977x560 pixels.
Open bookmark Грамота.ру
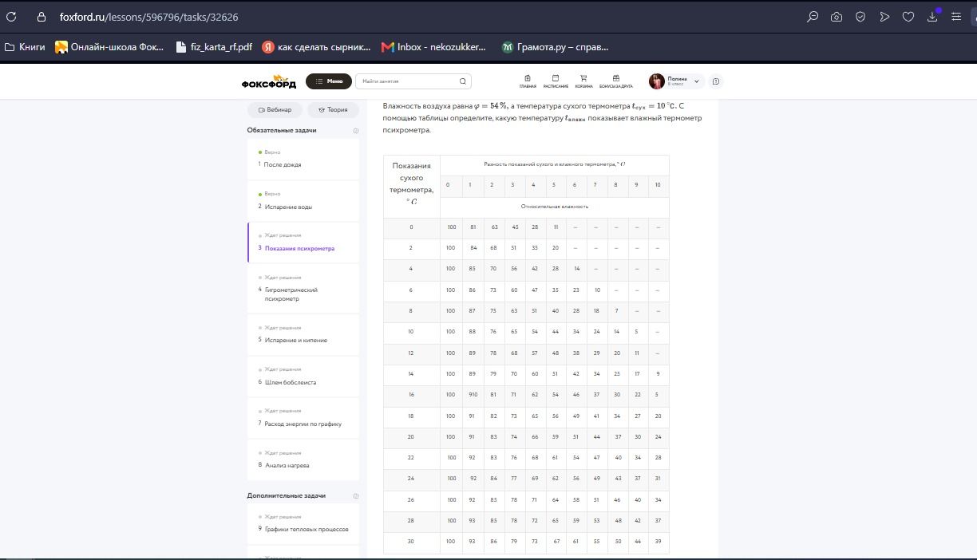pos(555,47)
